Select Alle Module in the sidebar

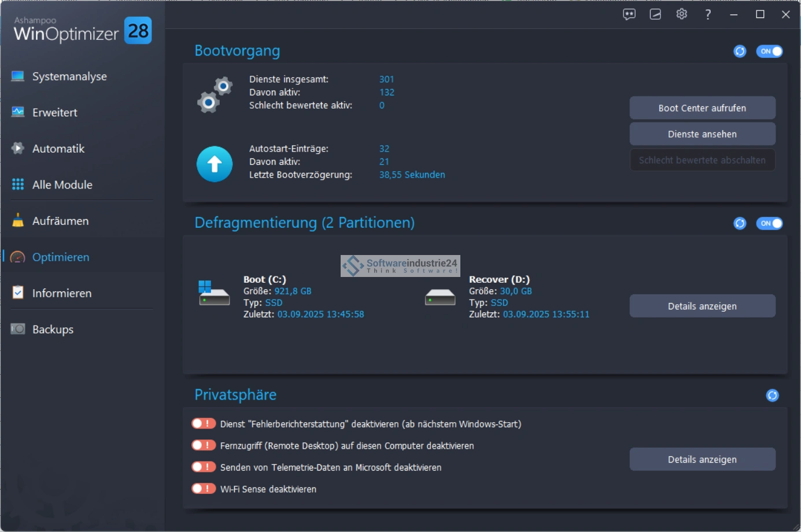(62, 185)
